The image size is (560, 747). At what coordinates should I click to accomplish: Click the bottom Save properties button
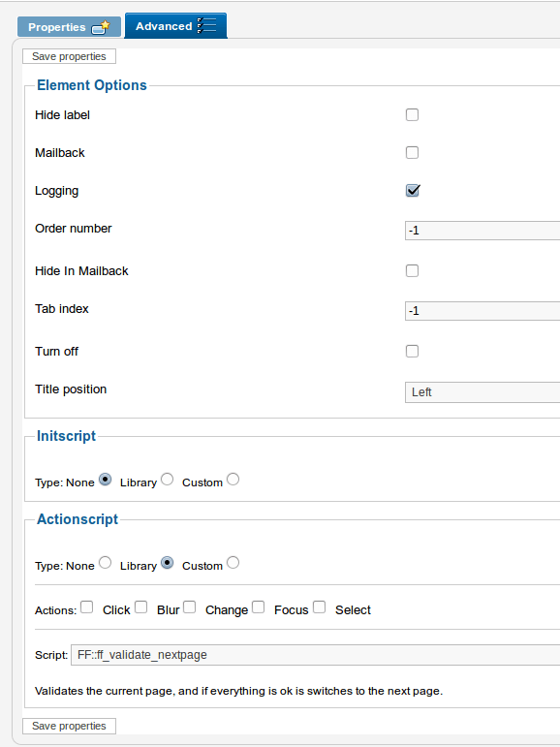[69, 726]
